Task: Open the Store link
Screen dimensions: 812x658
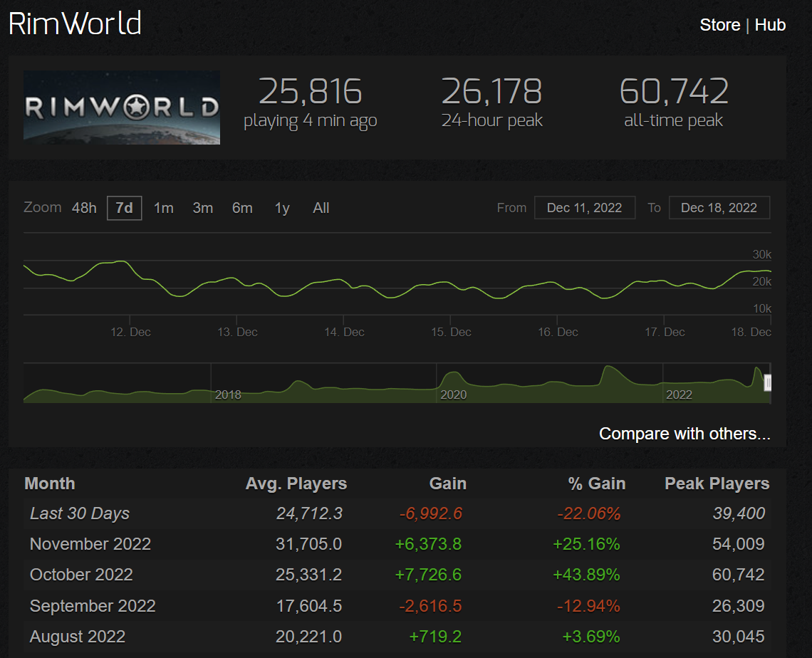Action: [720, 25]
